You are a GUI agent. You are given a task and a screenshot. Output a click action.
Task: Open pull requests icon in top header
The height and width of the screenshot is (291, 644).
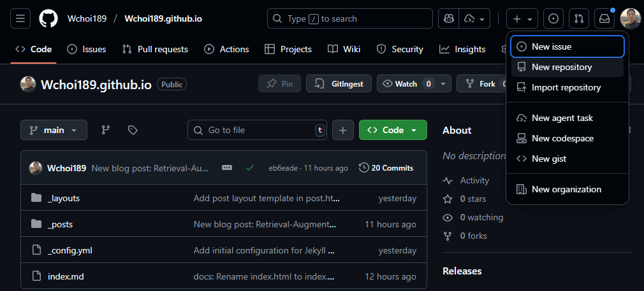579,18
